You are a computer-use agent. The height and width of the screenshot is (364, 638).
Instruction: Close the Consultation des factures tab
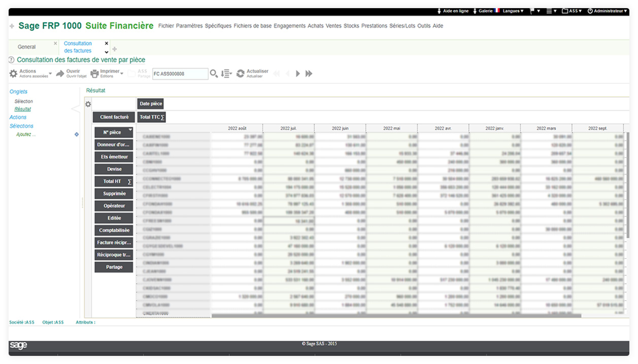tap(107, 44)
